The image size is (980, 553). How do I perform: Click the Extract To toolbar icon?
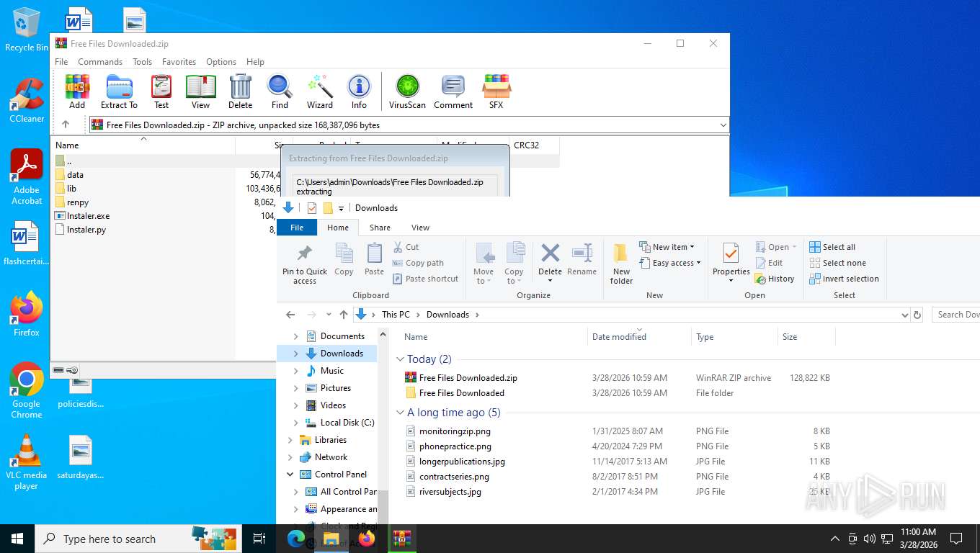pos(119,91)
